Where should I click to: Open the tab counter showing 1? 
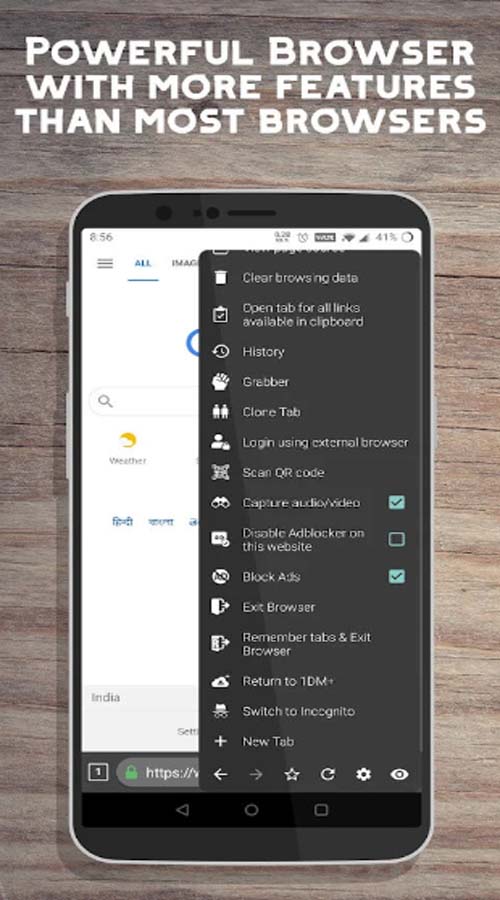(x=98, y=773)
